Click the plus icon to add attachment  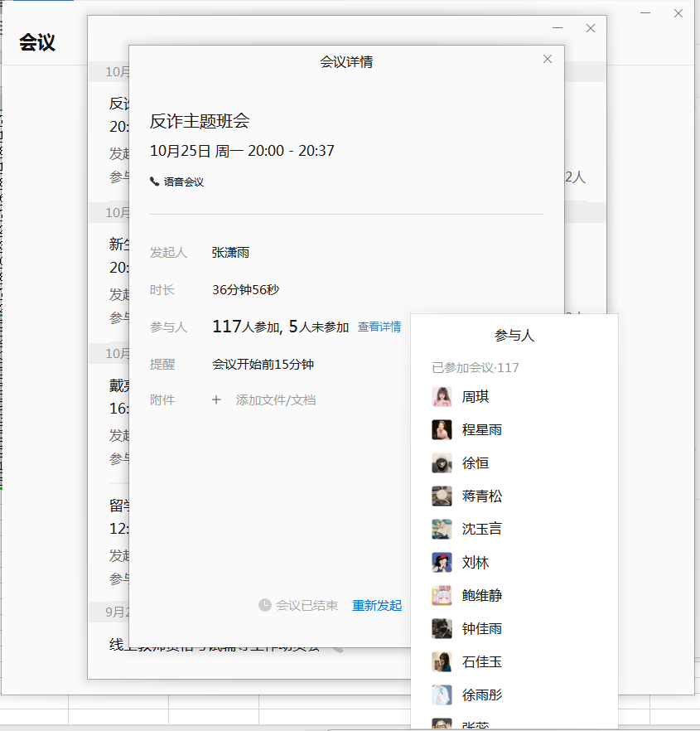216,400
